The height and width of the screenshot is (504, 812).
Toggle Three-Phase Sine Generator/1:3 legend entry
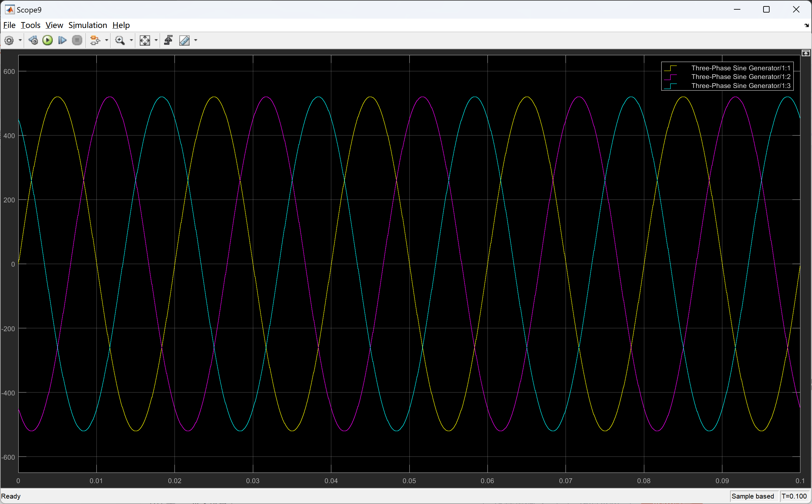tap(740, 86)
